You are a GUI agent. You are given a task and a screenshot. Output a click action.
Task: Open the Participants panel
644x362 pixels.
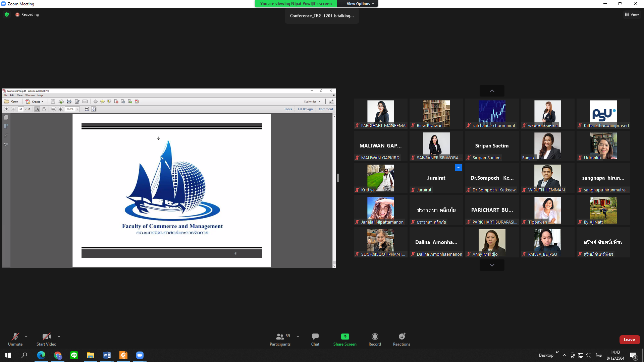[x=280, y=339]
